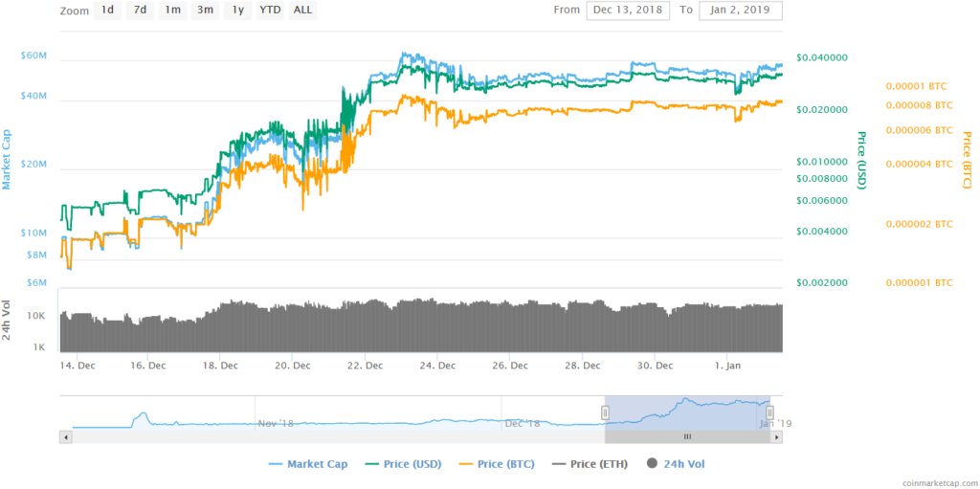980x489 pixels.
Task: Click the $0.002000 price axis label
Action: 822,282
